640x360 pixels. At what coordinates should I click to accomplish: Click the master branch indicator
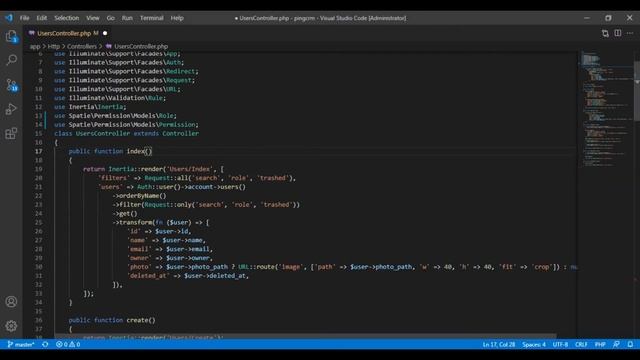(21, 344)
